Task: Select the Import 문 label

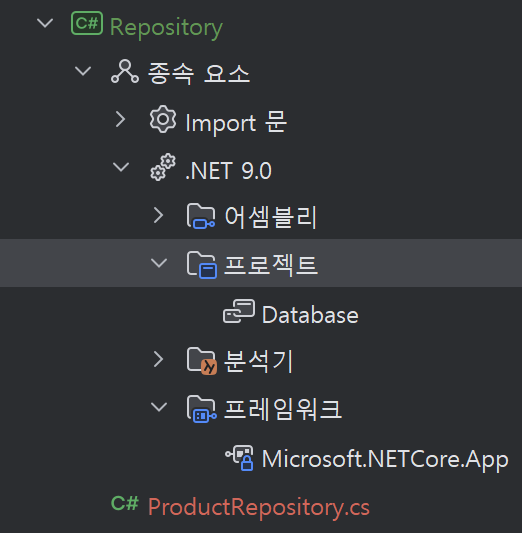Action: [x=236, y=122]
